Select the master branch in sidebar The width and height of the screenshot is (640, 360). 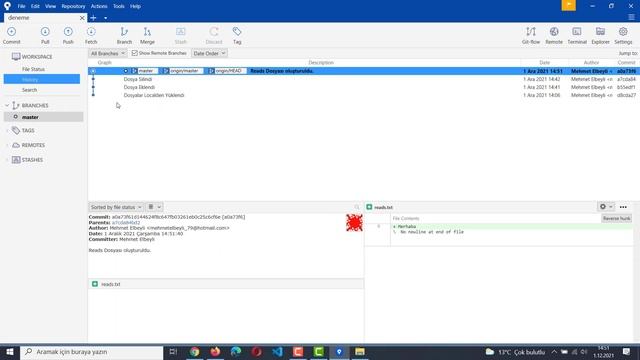tap(43, 117)
